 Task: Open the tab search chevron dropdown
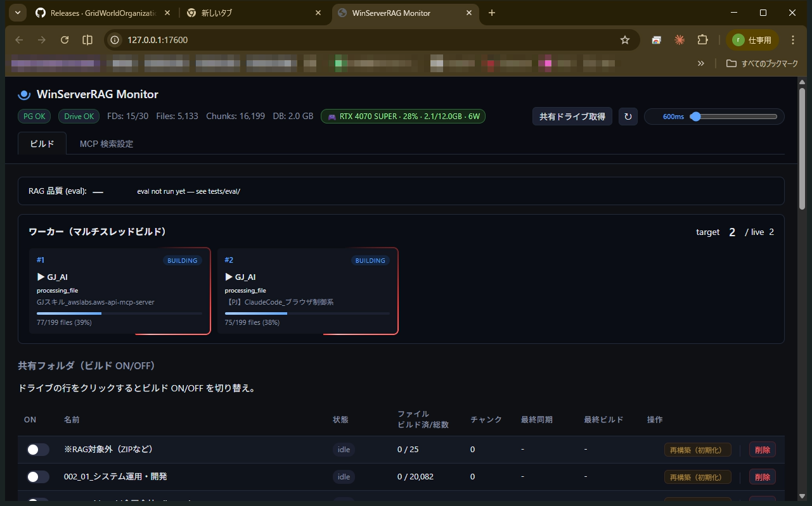tap(16, 13)
